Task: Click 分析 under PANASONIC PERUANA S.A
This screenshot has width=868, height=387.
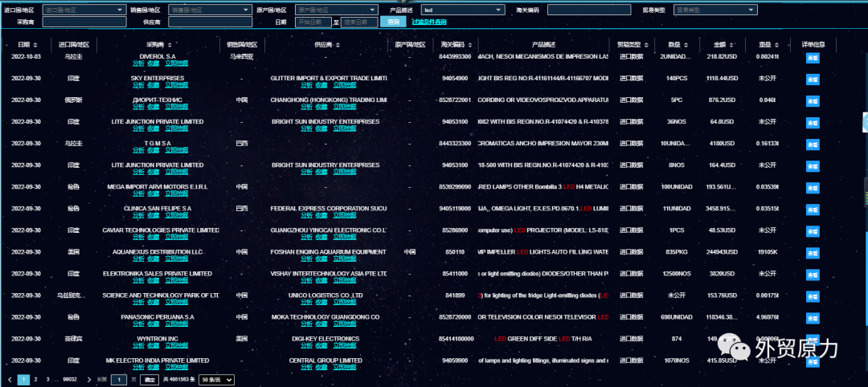Action: pos(138,324)
